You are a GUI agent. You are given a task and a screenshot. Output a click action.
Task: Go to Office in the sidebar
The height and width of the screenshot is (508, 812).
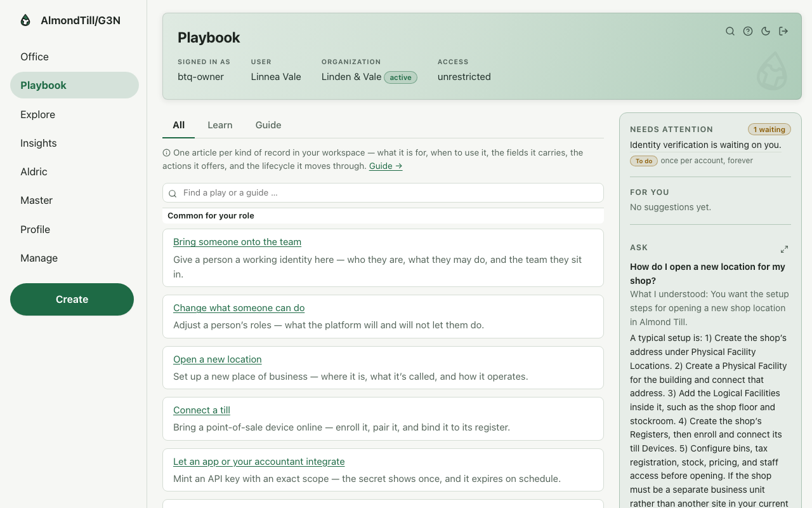(x=74, y=57)
